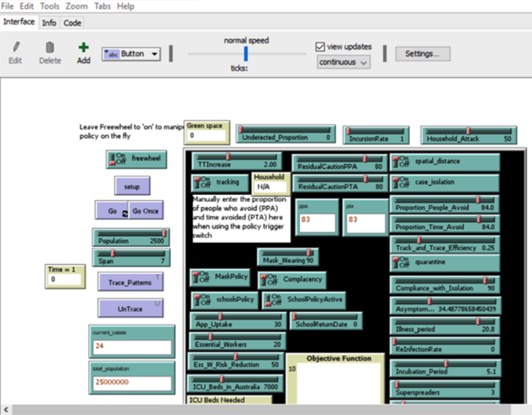The image size is (532, 415).
Task: Flip the MaskPolicy switch
Action: (203, 277)
